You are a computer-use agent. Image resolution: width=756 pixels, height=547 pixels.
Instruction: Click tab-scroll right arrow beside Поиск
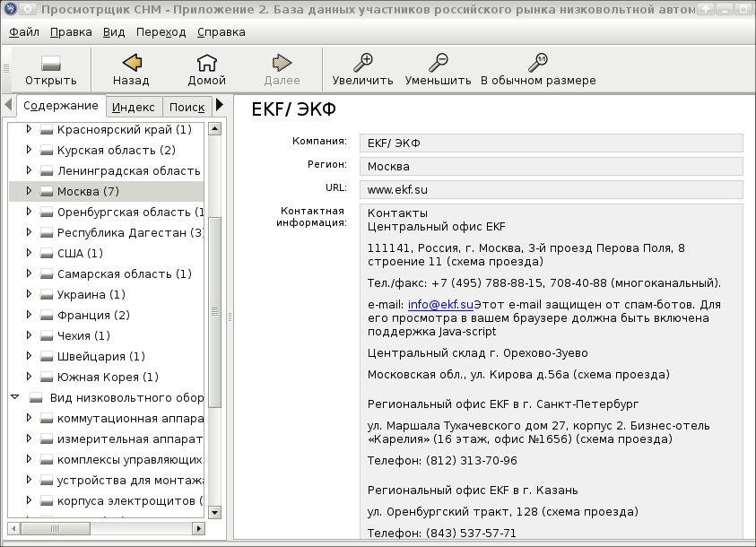pos(220,105)
